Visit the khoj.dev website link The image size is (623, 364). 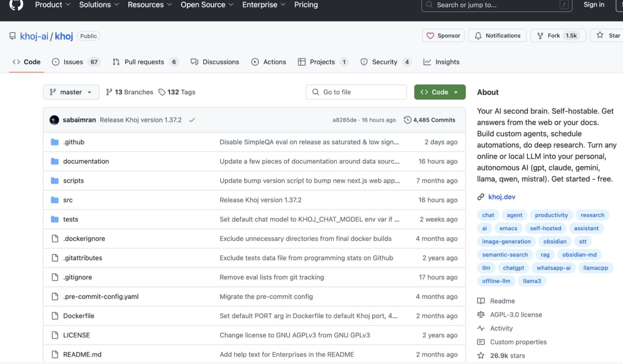(x=502, y=197)
